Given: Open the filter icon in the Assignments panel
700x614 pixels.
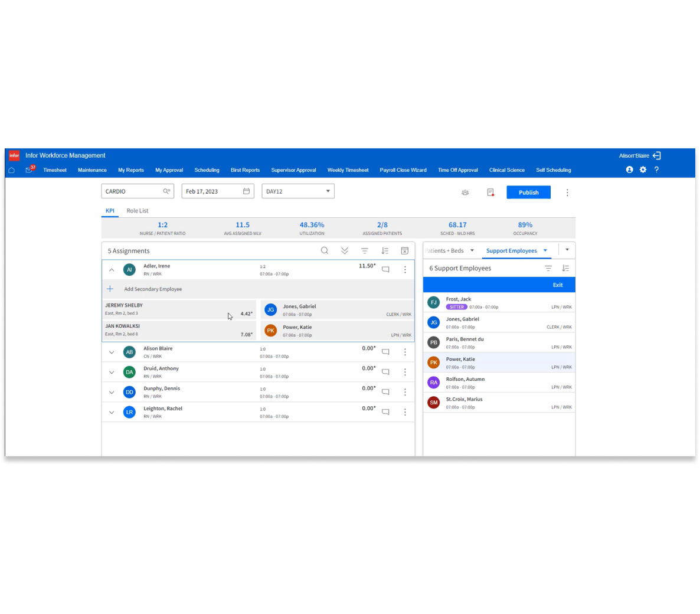Looking at the screenshot, I should tap(365, 251).
